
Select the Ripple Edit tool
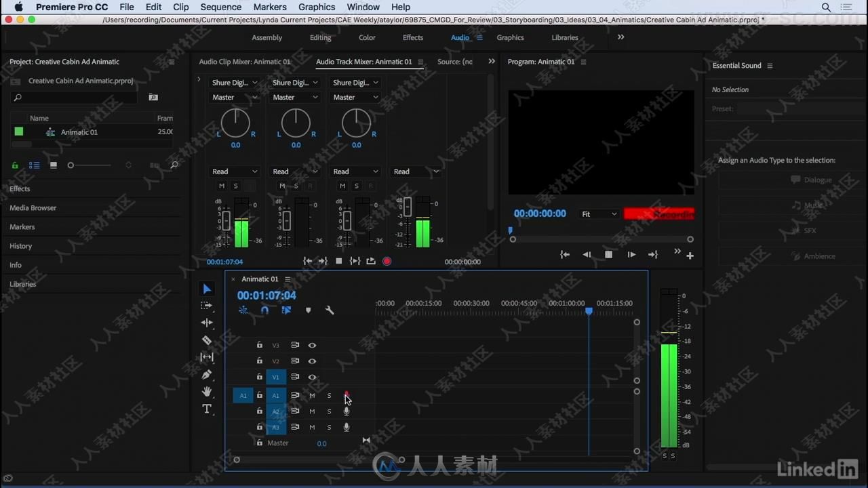pos(207,323)
